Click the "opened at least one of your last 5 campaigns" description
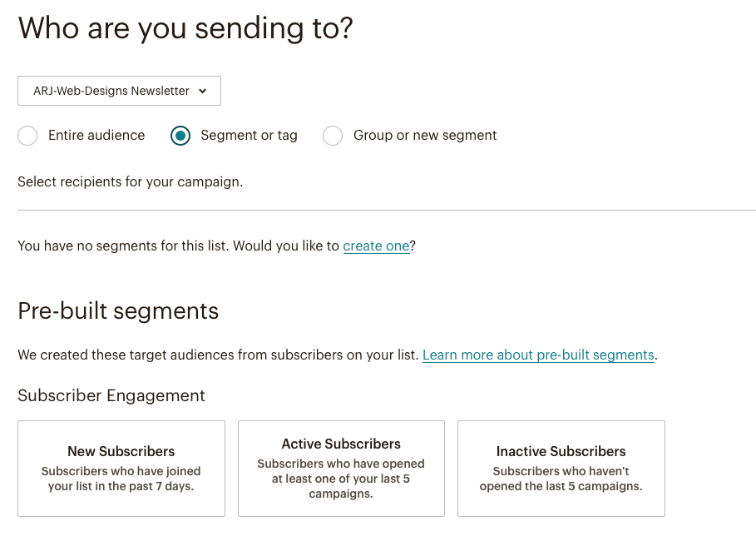The image size is (756, 541). 341,479
